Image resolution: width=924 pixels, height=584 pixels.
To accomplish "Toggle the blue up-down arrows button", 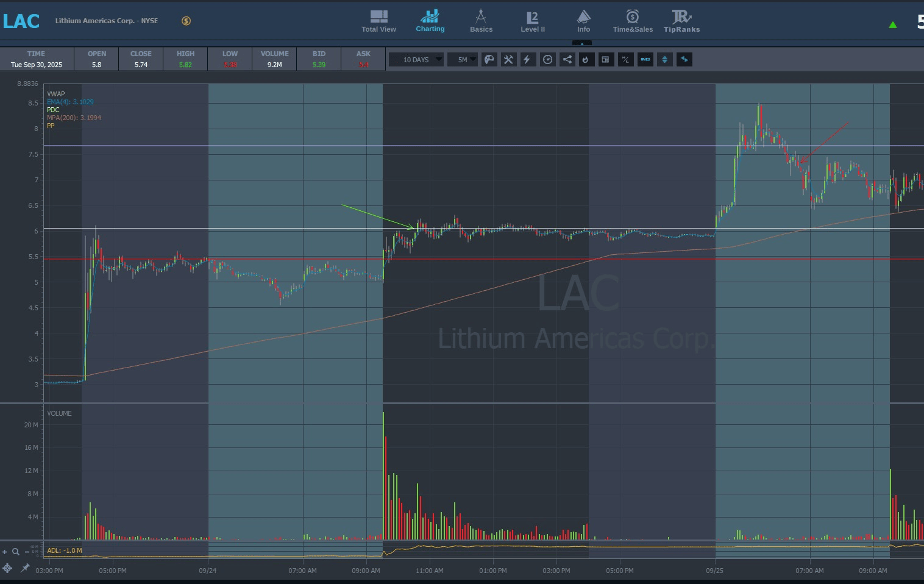I will point(665,59).
